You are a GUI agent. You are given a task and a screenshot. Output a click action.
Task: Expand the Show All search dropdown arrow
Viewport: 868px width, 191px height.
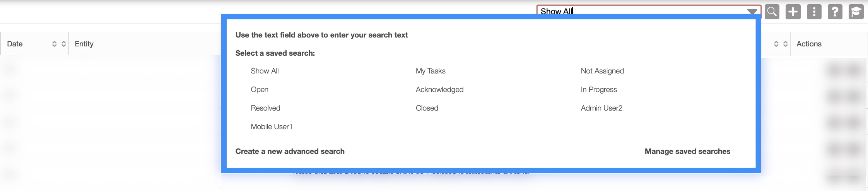coord(752,12)
